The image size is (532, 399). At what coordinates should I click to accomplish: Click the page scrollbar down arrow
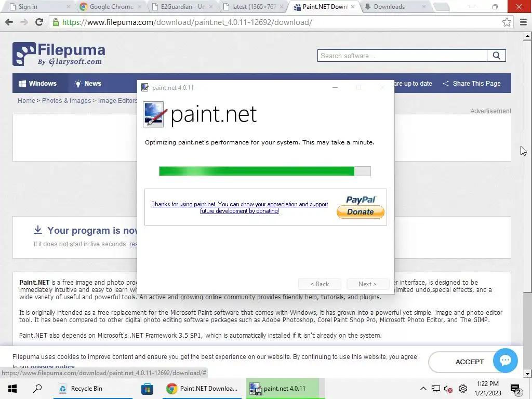pyautogui.click(x=527, y=374)
